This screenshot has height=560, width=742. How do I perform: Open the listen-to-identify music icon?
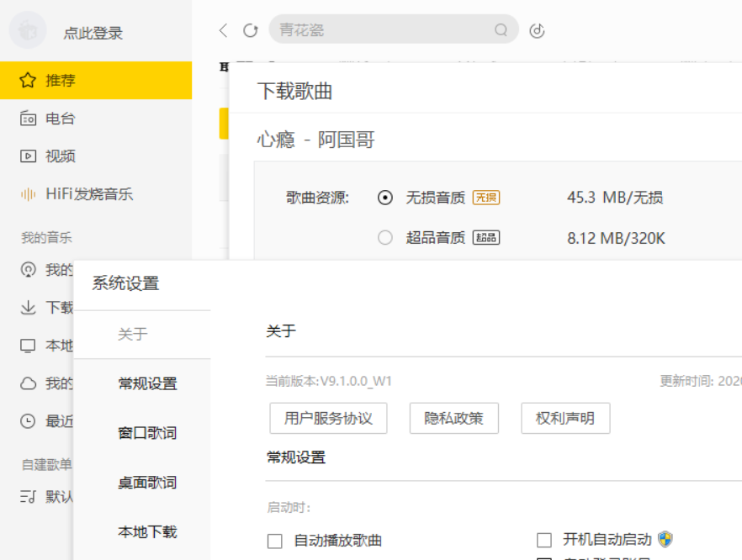click(x=538, y=30)
